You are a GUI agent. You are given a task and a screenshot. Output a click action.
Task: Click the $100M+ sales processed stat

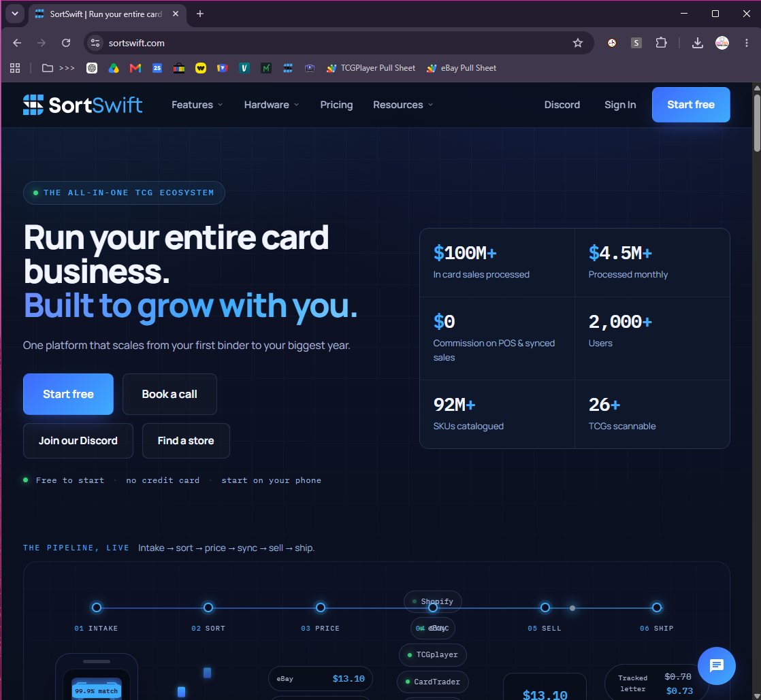497,263
